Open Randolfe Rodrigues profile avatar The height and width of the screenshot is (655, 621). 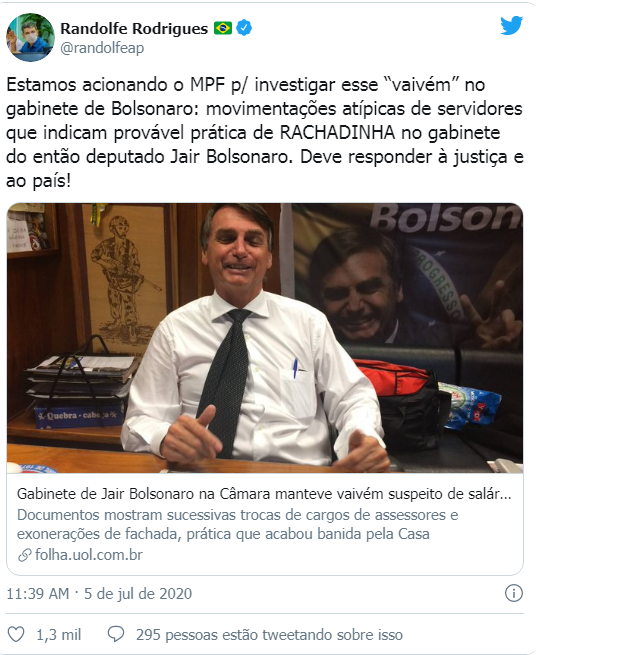30,37
